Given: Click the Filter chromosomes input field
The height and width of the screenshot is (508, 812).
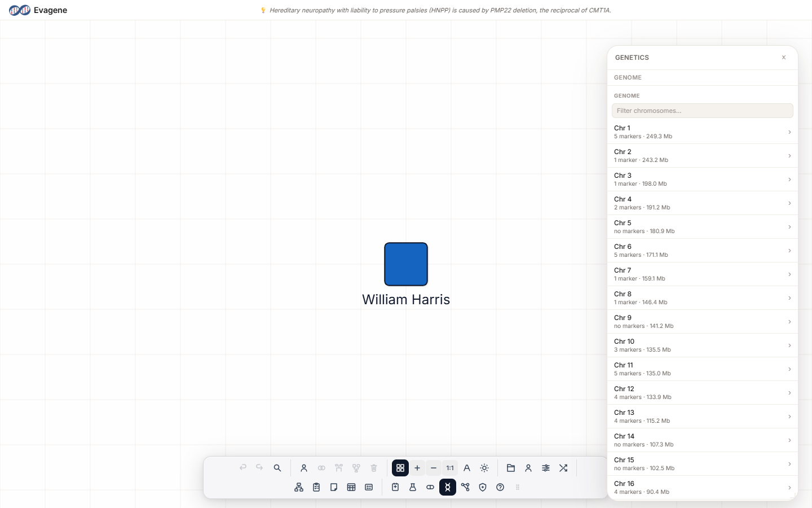Looking at the screenshot, I should point(703,111).
